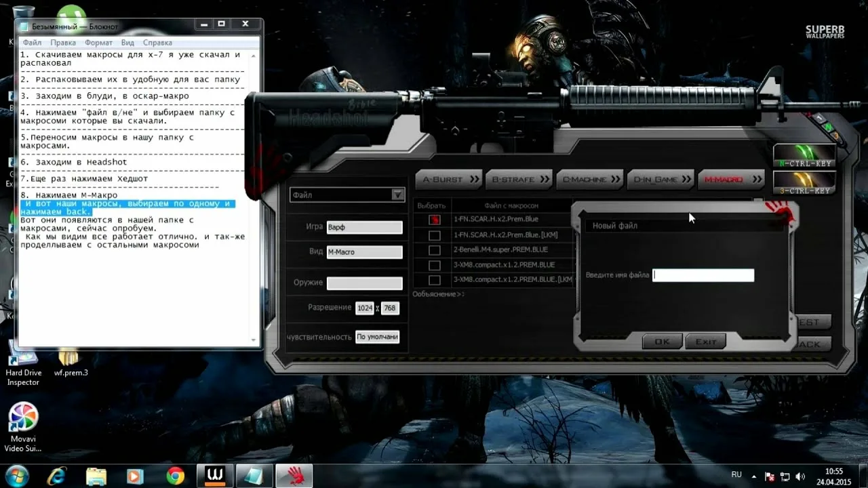The image size is (868, 488).
Task: Check the 3-XM8.compact.x1.2.PREM.BLUE.[LKM checkbox
Action: pos(434,280)
